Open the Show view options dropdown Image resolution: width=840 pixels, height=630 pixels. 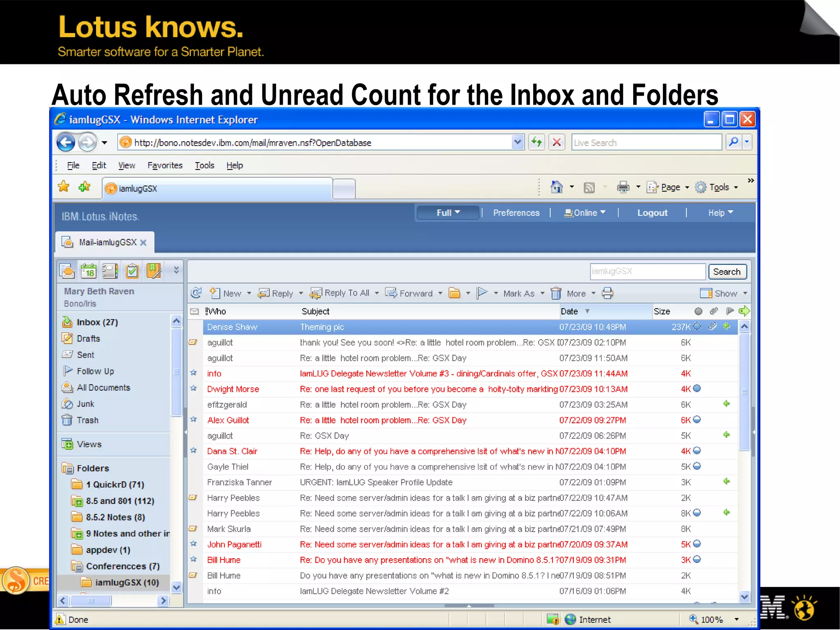pos(724,293)
